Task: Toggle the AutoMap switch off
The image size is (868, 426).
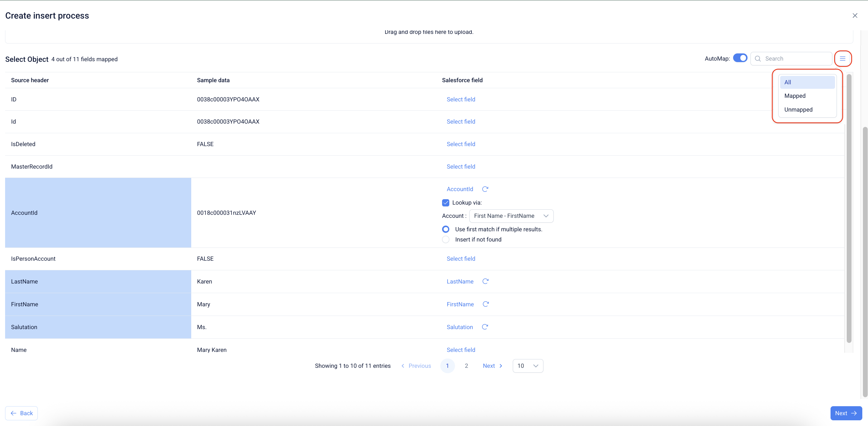Action: tap(740, 58)
